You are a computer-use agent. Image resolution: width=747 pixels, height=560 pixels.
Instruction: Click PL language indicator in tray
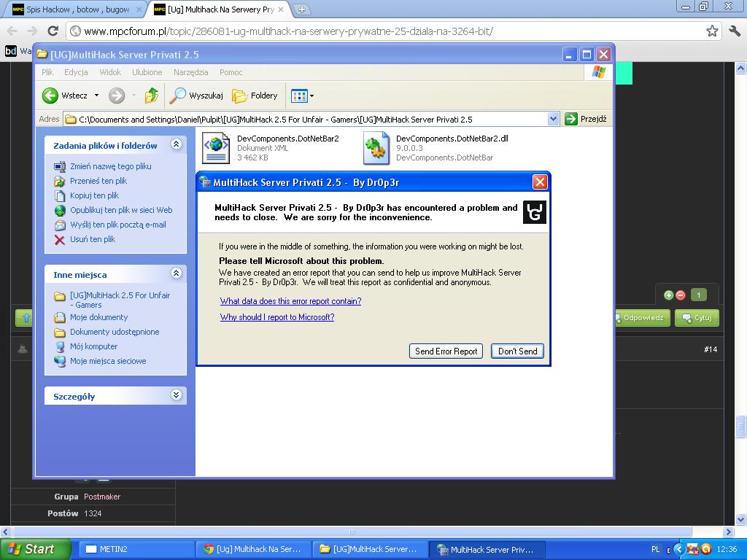point(656,549)
